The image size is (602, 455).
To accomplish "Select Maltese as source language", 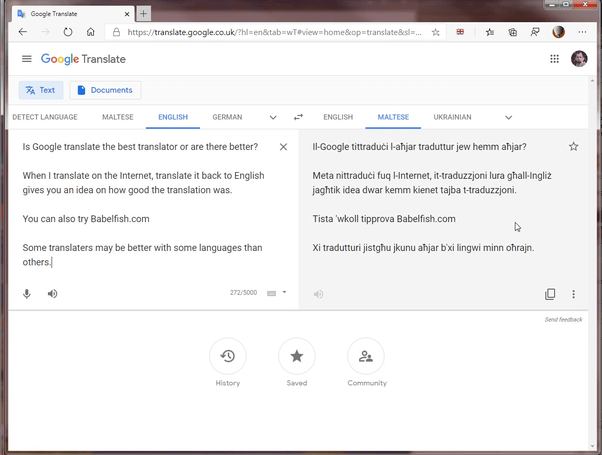I will [x=118, y=117].
